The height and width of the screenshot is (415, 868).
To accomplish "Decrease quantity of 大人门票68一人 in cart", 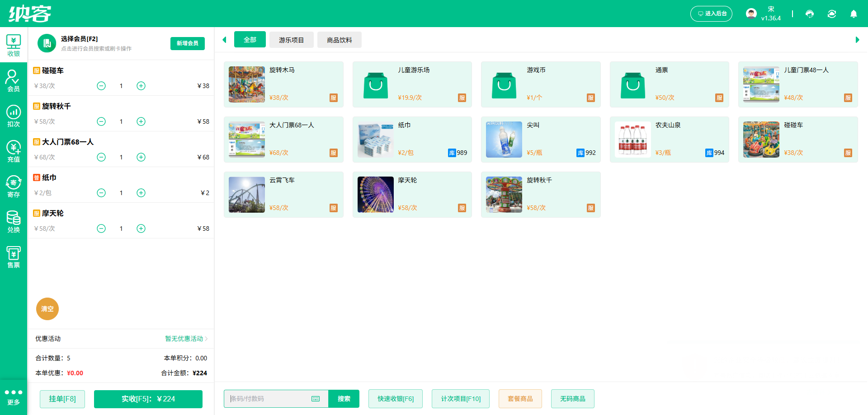I will tap(101, 157).
